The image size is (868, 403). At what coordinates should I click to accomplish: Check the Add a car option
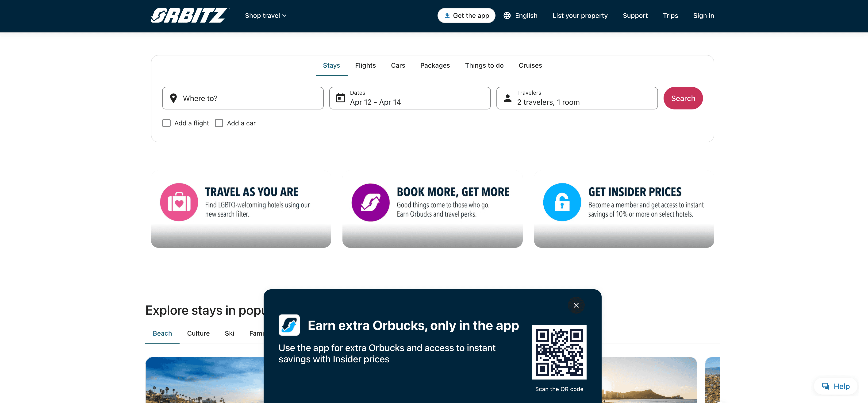(x=219, y=123)
